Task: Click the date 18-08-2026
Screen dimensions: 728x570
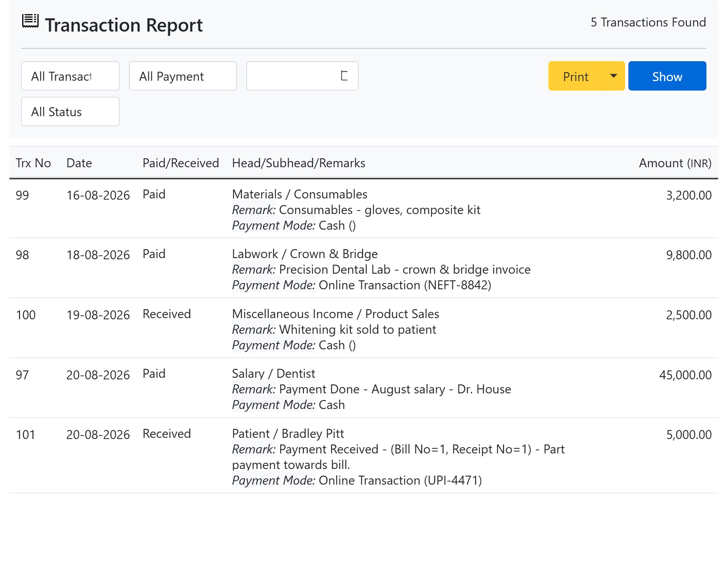Action: [98, 255]
